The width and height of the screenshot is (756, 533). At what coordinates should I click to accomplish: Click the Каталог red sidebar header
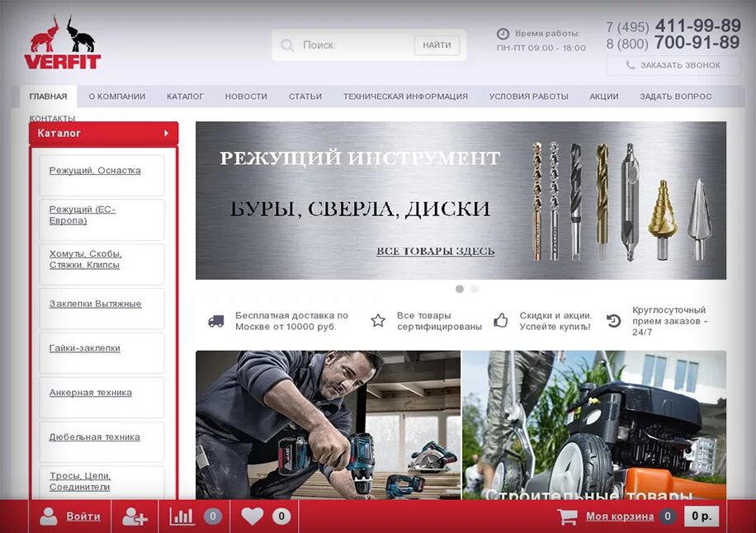coord(104,134)
